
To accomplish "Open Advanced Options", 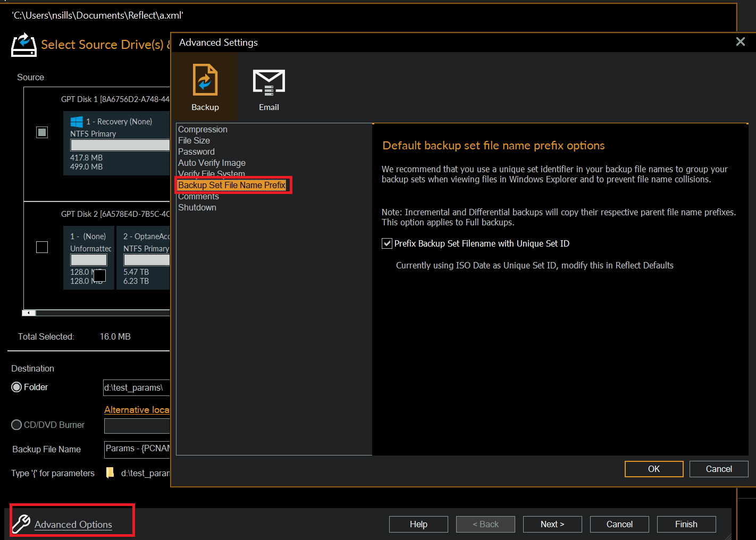I will tap(73, 524).
